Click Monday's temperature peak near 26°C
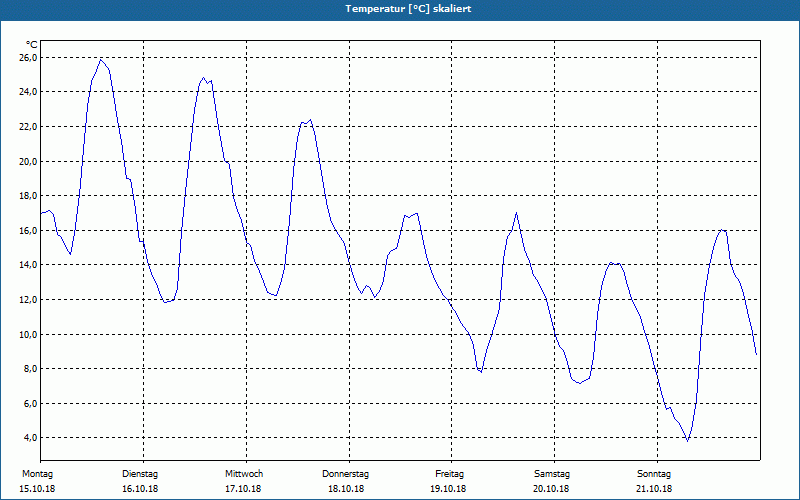 [101, 60]
